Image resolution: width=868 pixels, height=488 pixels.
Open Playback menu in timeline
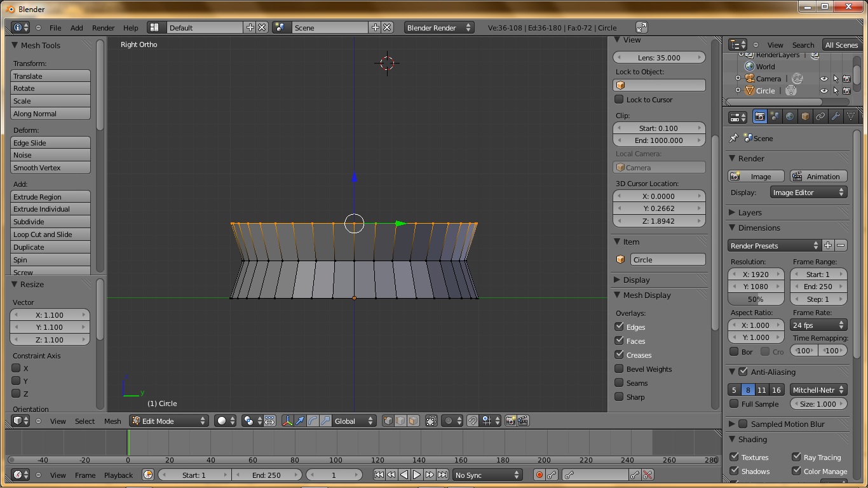pyautogui.click(x=119, y=475)
